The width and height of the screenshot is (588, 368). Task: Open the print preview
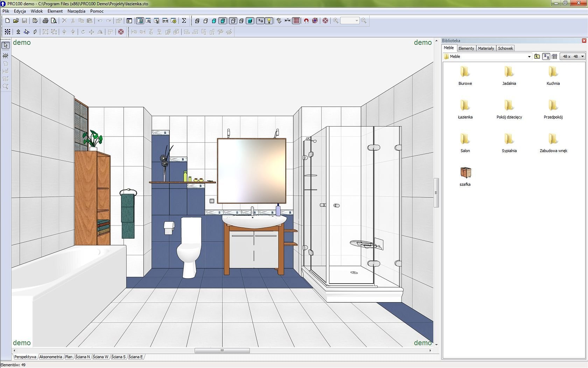(x=54, y=21)
